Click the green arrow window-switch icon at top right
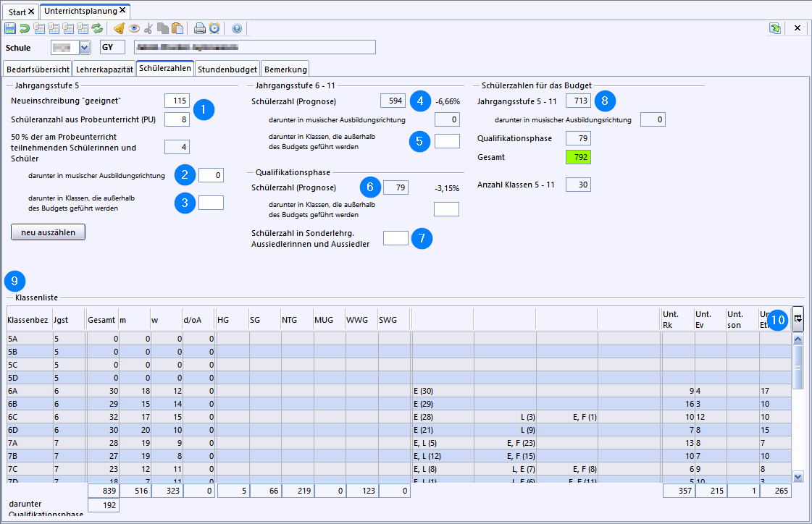This screenshot has width=812, height=524. 775,28
